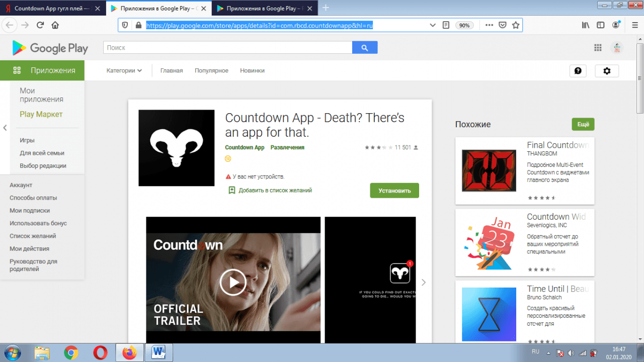Open the Популярное menu item
644x362 pixels.
(x=211, y=71)
